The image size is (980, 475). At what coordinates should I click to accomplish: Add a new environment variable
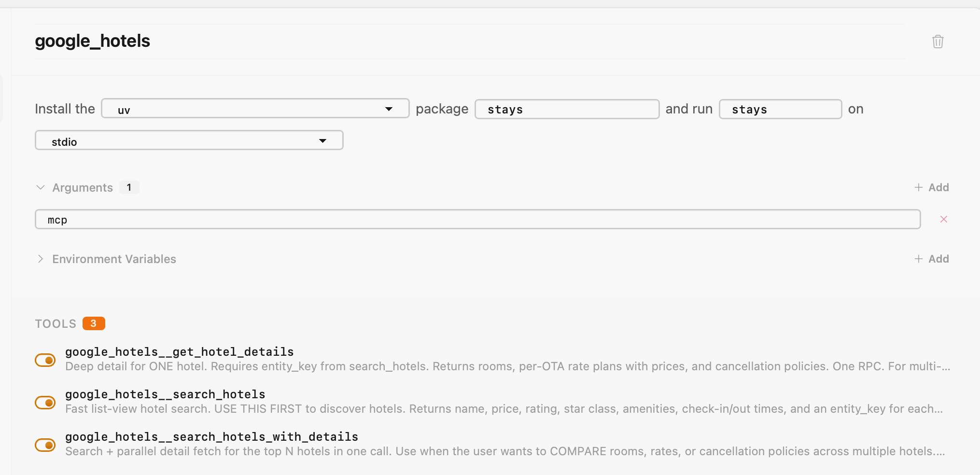(x=931, y=259)
